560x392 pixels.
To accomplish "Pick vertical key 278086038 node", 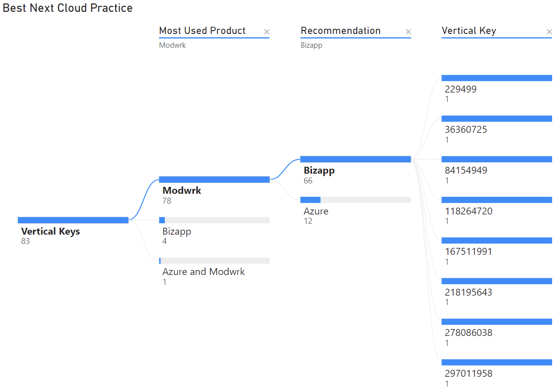I will tap(497, 322).
